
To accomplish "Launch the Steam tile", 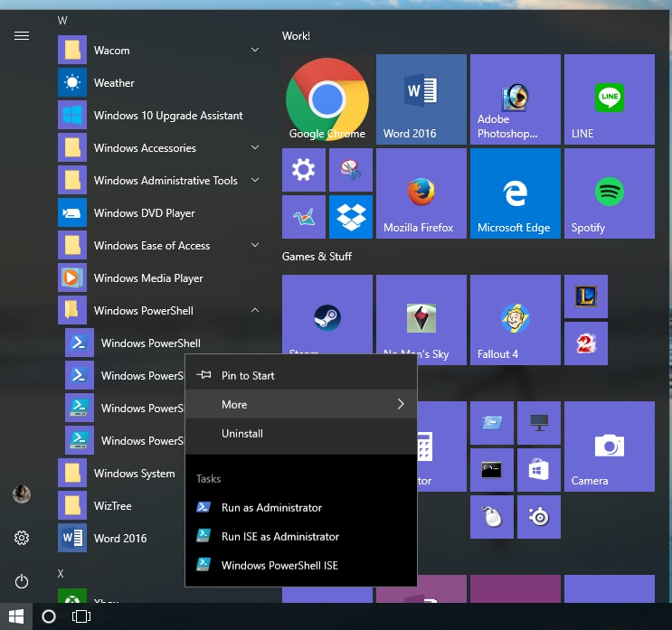I will click(x=327, y=315).
